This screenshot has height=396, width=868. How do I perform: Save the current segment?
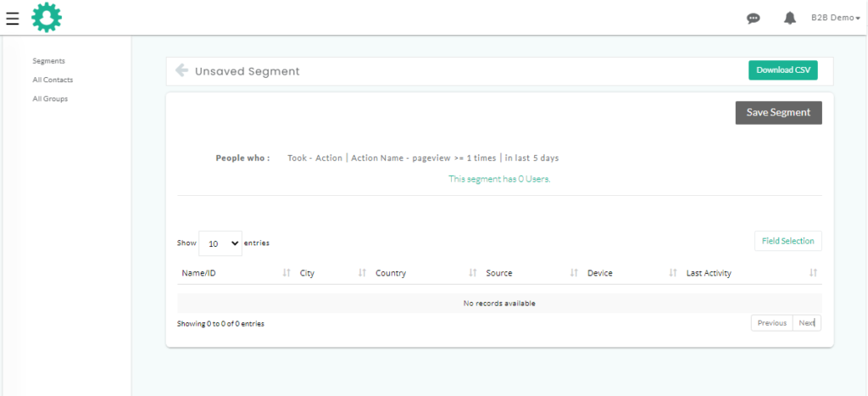coord(778,113)
